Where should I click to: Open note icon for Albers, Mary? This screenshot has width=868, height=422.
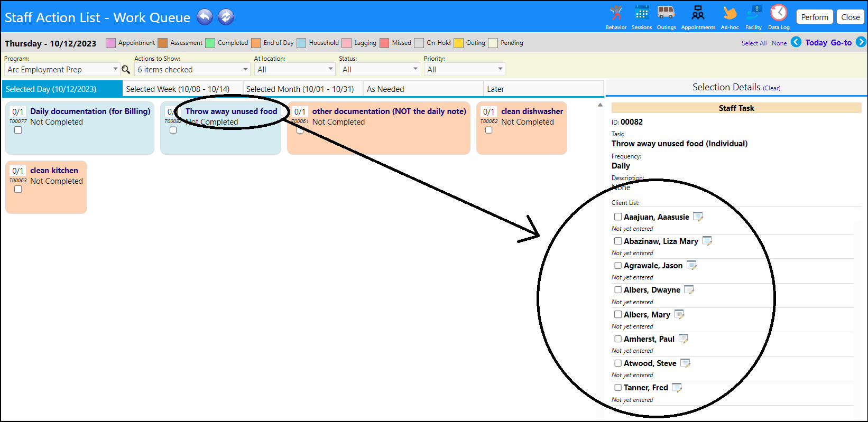pyautogui.click(x=679, y=314)
